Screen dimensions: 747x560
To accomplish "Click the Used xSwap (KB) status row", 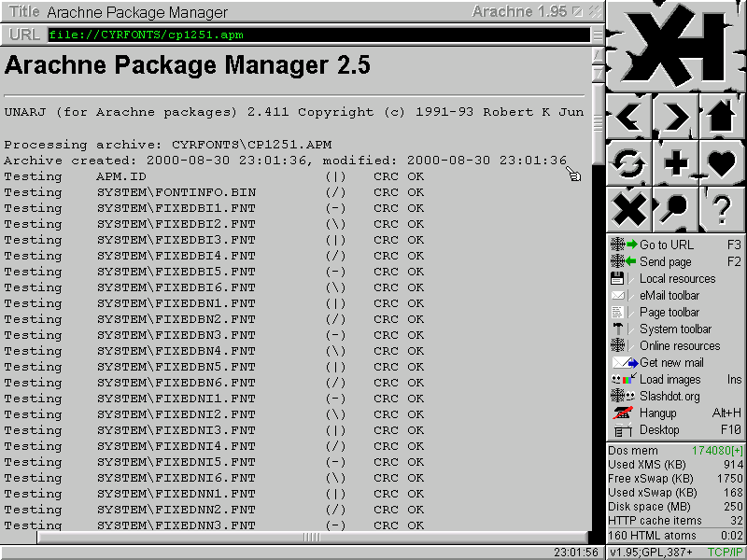I will (675, 493).
